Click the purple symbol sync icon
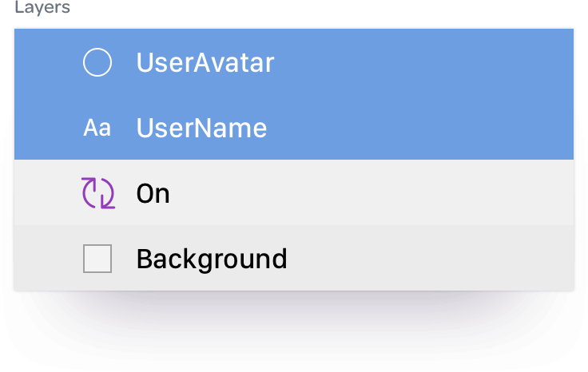The image size is (588, 372). point(98,193)
